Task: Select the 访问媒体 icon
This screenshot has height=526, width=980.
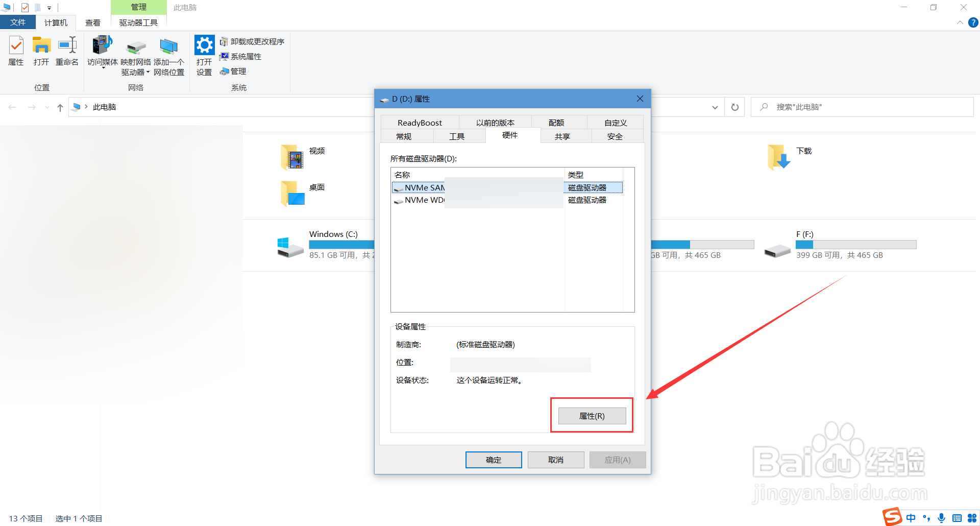Action: [x=102, y=51]
